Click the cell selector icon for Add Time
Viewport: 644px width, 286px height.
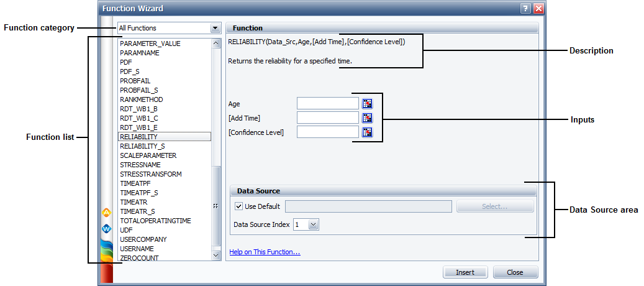367,118
